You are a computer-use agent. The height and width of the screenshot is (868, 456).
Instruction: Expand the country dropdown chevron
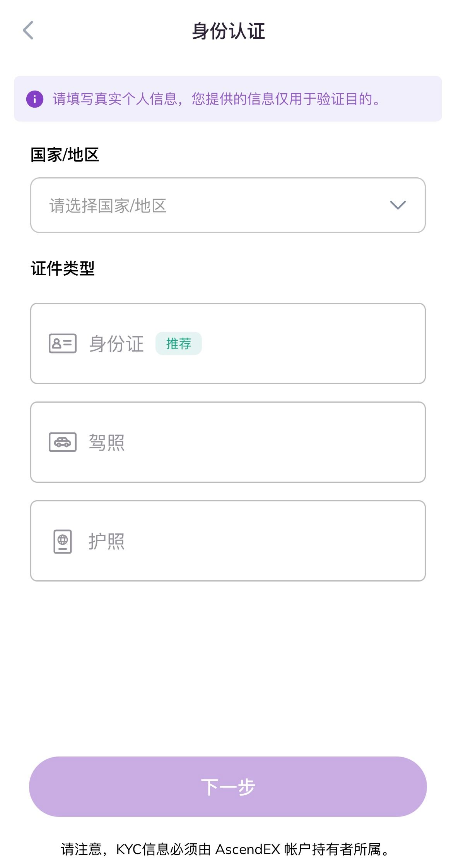coord(398,205)
